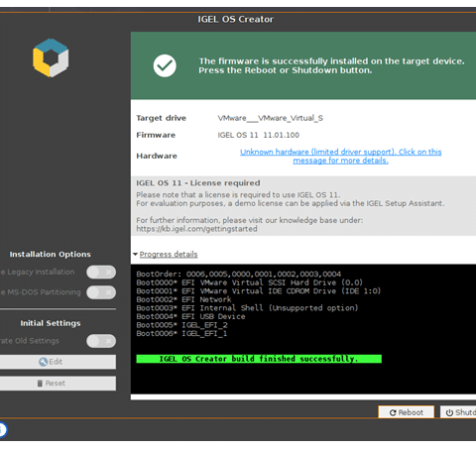Click the Firmware label
The image size is (476, 449).
[156, 135]
